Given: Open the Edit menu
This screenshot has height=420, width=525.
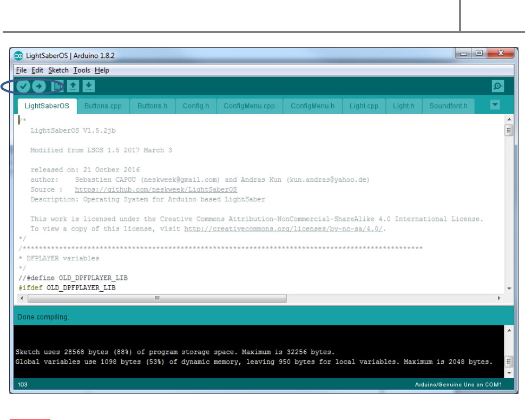Looking at the screenshot, I should point(37,70).
